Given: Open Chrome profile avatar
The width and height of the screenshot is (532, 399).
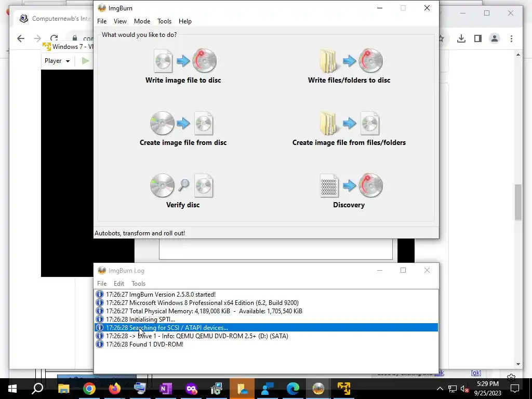Looking at the screenshot, I should click(495, 38).
